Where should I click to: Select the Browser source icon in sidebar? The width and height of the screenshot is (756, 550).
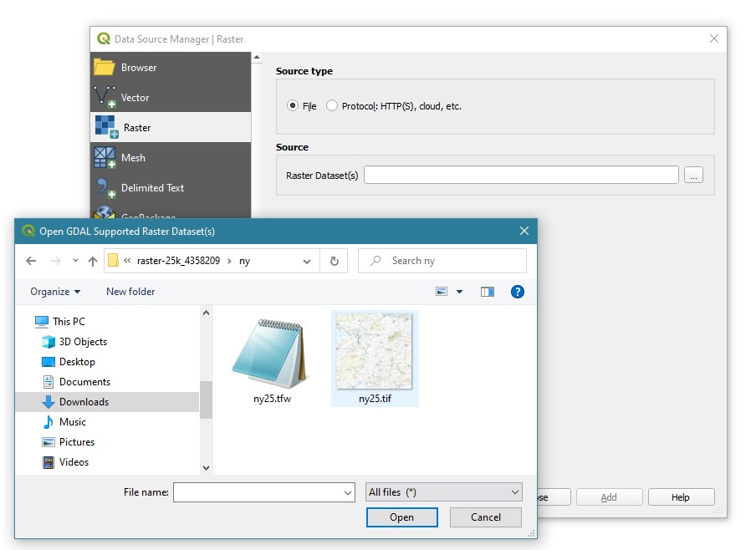[x=105, y=68]
